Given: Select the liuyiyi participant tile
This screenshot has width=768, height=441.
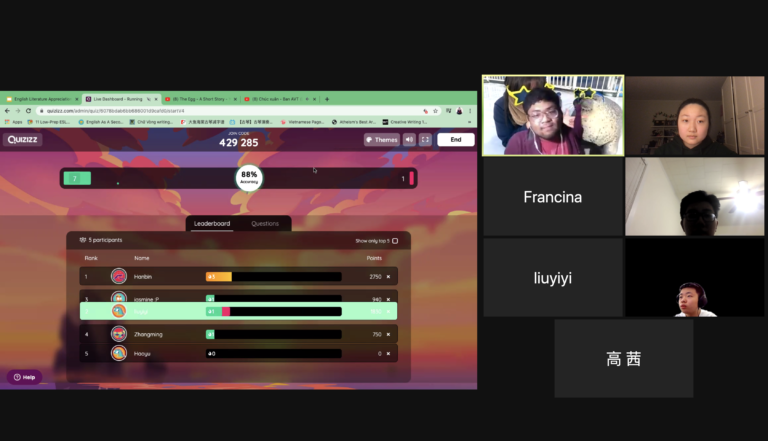Looking at the screenshot, I should coord(553,278).
